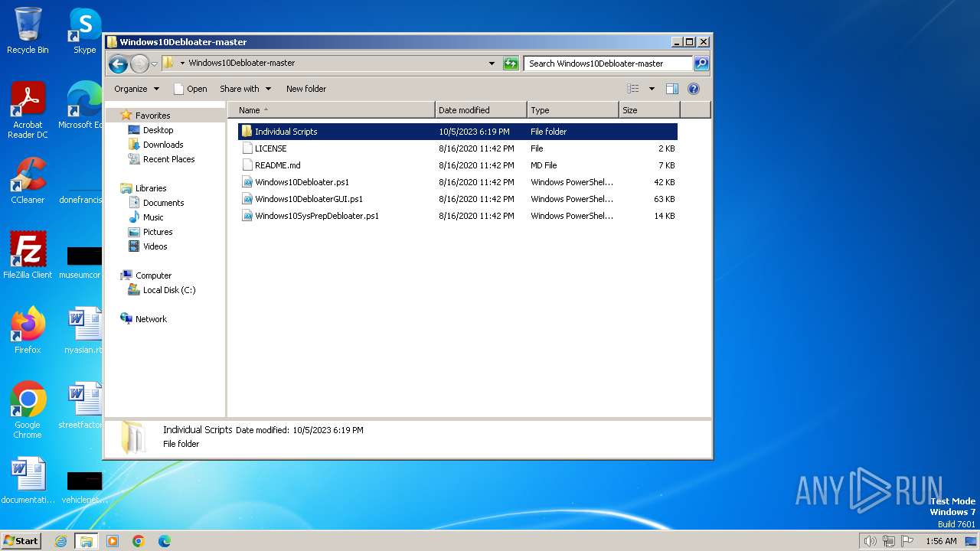Image resolution: width=980 pixels, height=551 pixels.
Task: Refresh the folder with the green arrows
Action: 511,64
